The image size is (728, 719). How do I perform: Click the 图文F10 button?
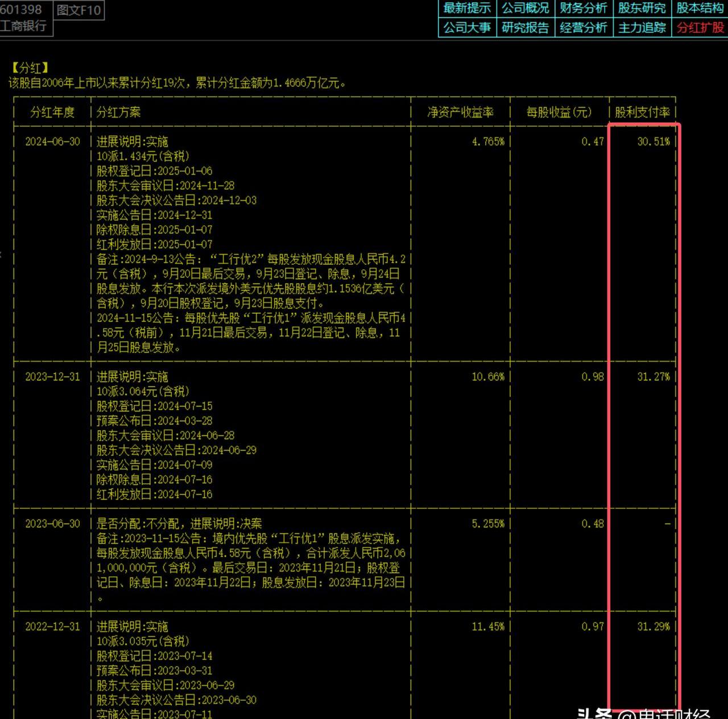click(x=78, y=10)
